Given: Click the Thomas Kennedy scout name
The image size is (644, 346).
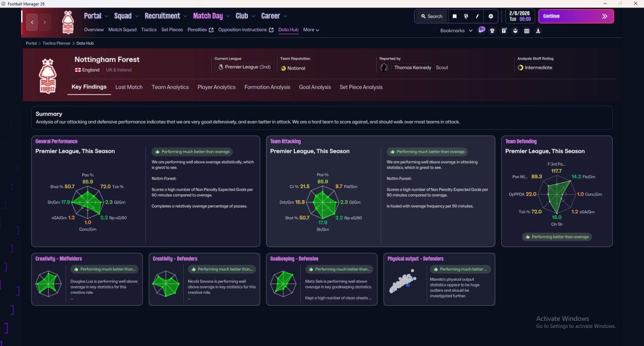Looking at the screenshot, I should point(413,67).
